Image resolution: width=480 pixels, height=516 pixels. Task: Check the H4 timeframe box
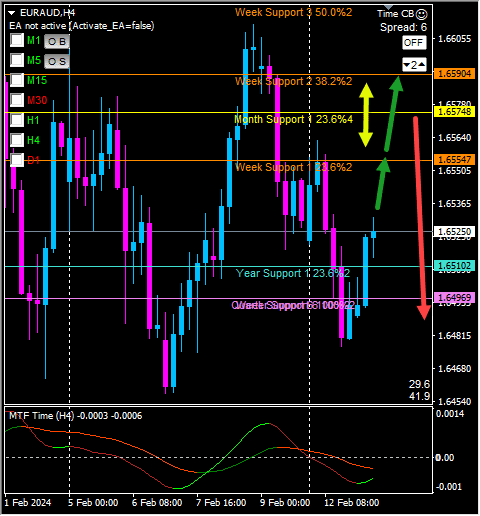[17, 140]
